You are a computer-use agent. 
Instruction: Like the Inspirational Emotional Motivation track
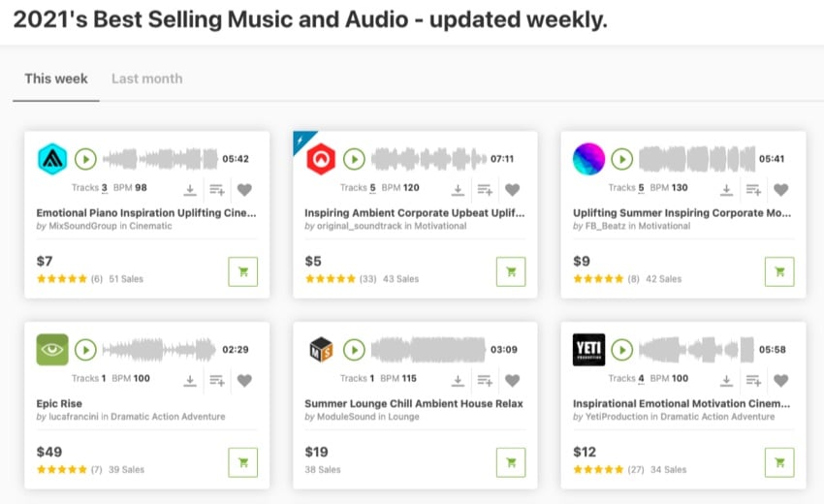[x=780, y=381]
